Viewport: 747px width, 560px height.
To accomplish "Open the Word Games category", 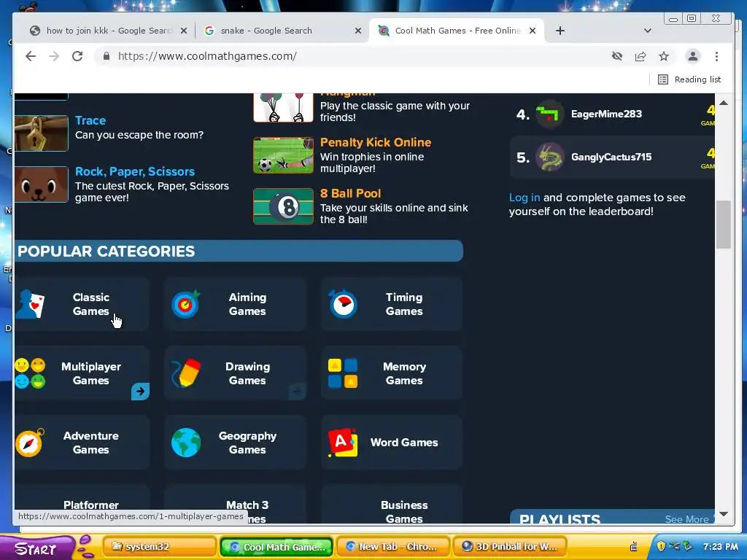I will 392,443.
